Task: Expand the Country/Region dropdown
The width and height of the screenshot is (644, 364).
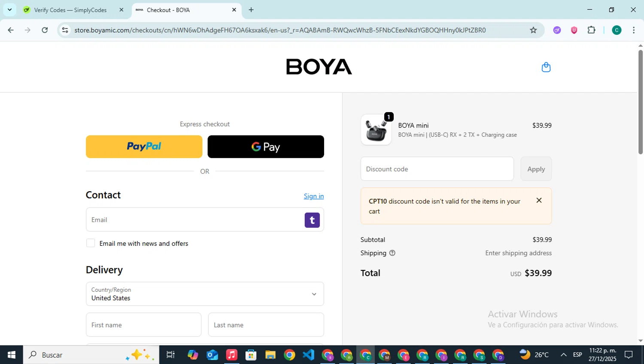Action: coord(205,294)
